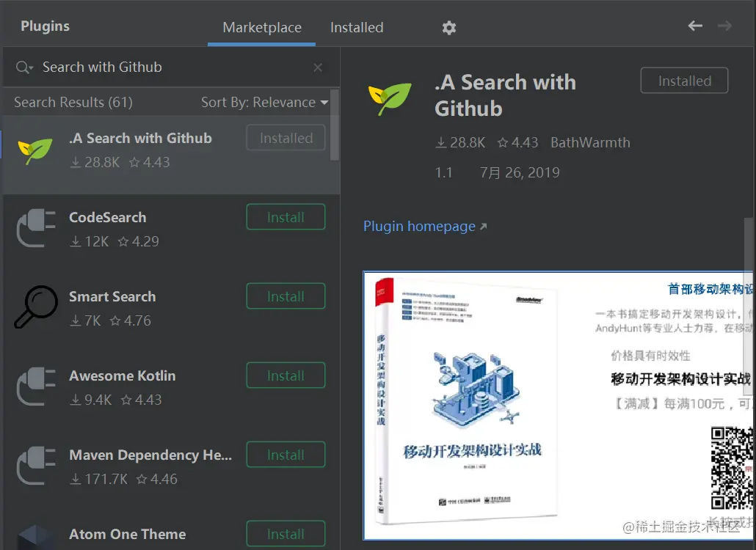Select the CodeSearch result title

(107, 217)
